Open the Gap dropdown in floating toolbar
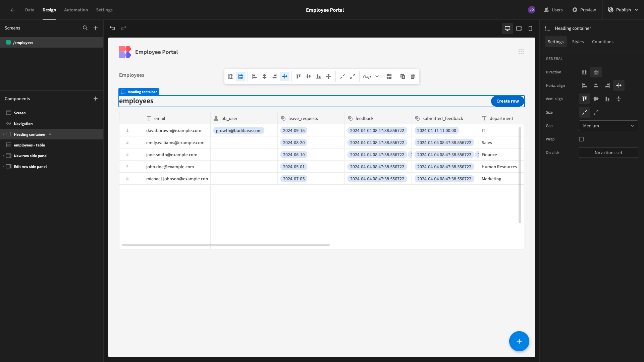 (371, 76)
